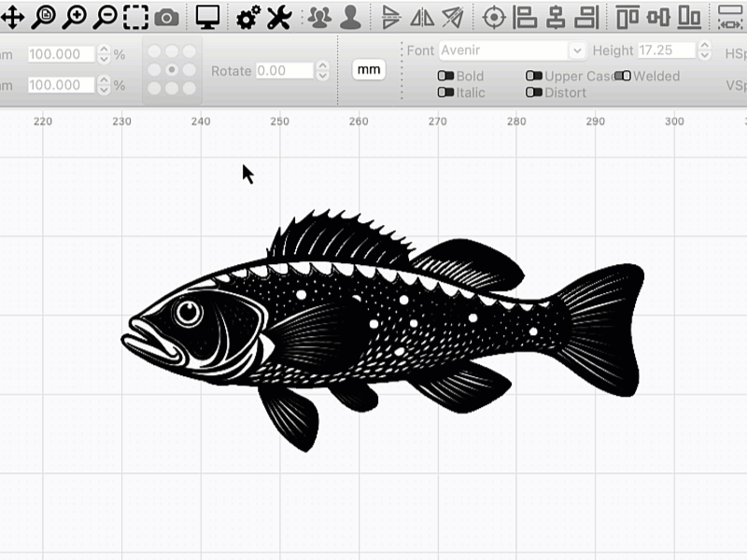Click the Zoom Out magnifier icon
The width and height of the screenshot is (747, 560).
coord(106,16)
